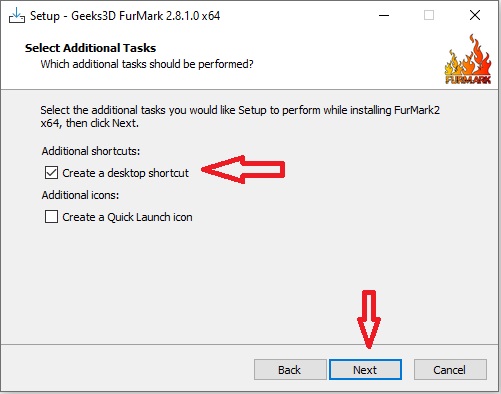Click the 'Select Additional Tasks' heading
This screenshot has width=501, height=394.
[90, 48]
